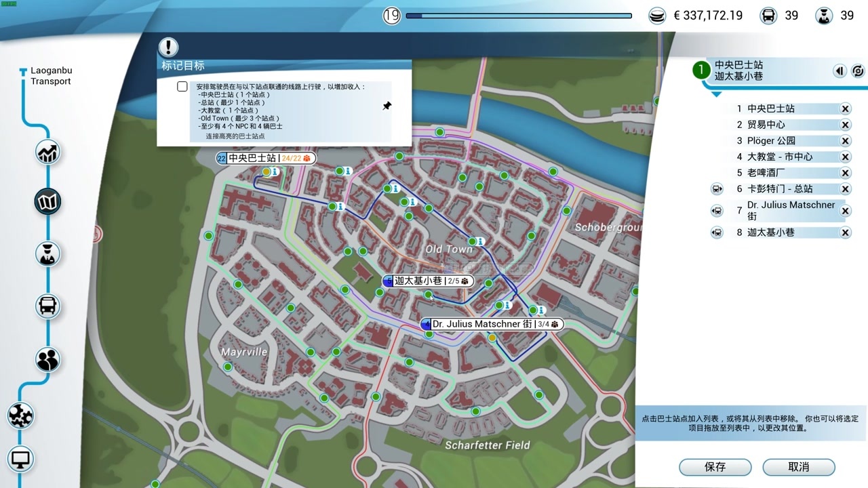This screenshot has height=488, width=868.
Task: Remove stop 2 贸易中心 with X
Action: tap(846, 125)
